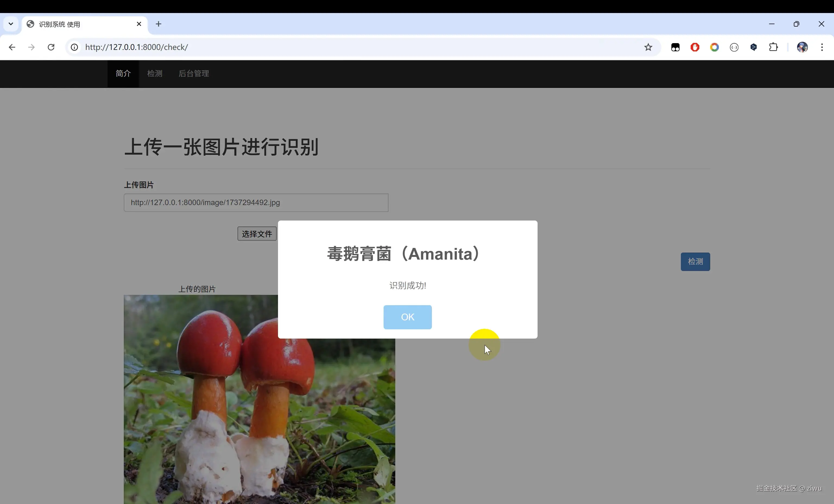
Task: Open the Chrome profile avatar
Action: pos(802,47)
